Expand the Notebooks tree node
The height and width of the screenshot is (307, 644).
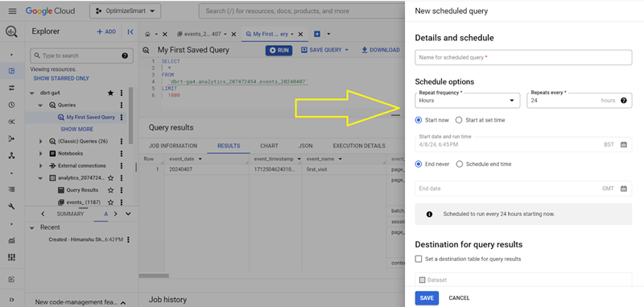pyautogui.click(x=41, y=153)
